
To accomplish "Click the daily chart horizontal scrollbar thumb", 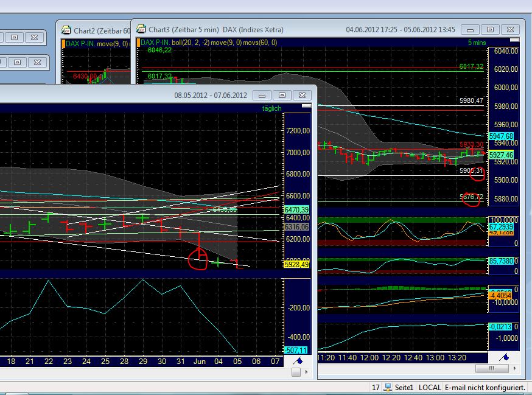I will point(296,372).
